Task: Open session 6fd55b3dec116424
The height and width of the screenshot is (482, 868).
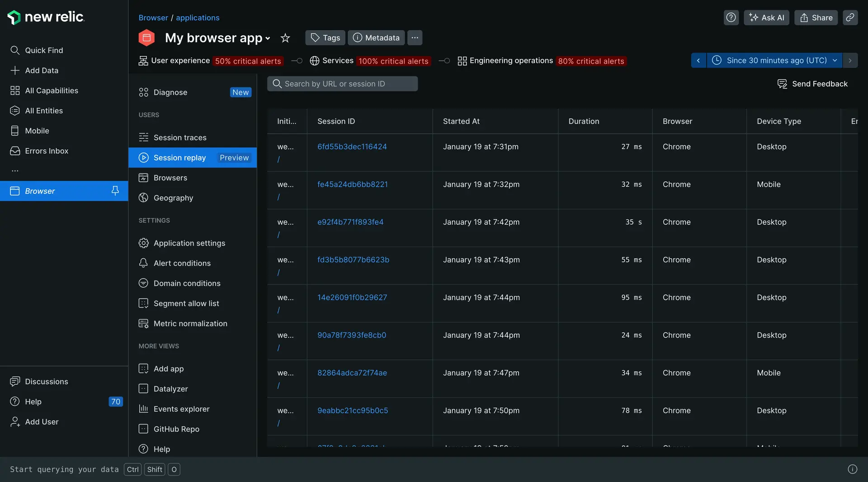Action: click(x=352, y=147)
